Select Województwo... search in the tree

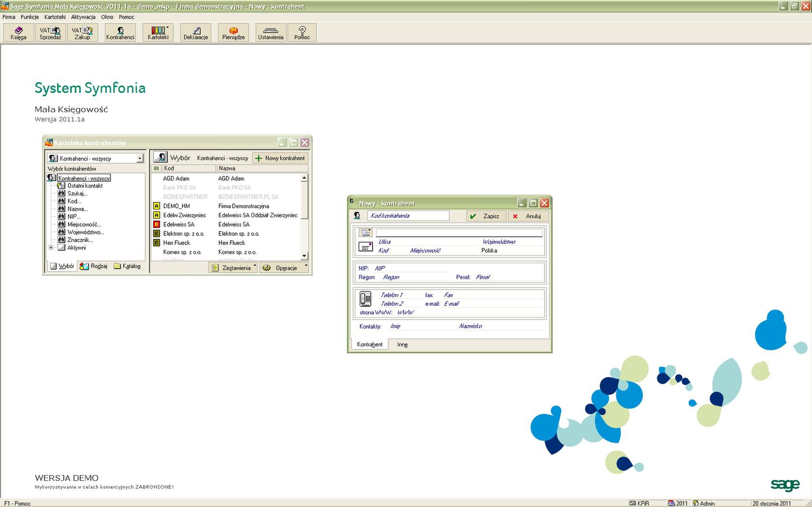click(86, 232)
